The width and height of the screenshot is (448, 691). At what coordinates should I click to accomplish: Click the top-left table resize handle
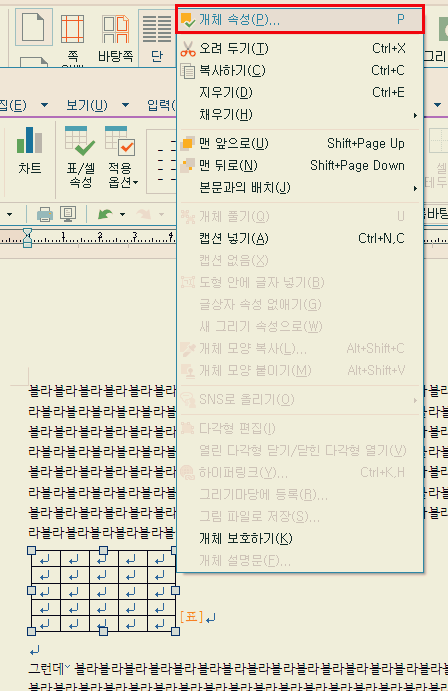31,550
